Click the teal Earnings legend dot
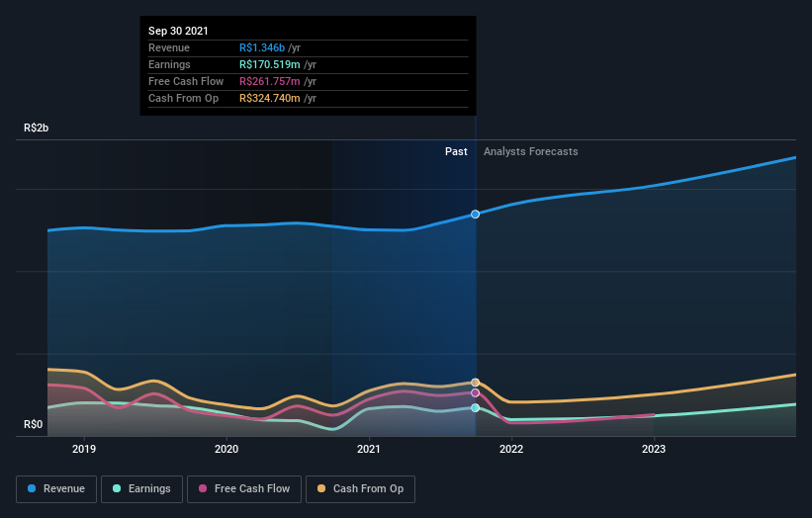 117,488
